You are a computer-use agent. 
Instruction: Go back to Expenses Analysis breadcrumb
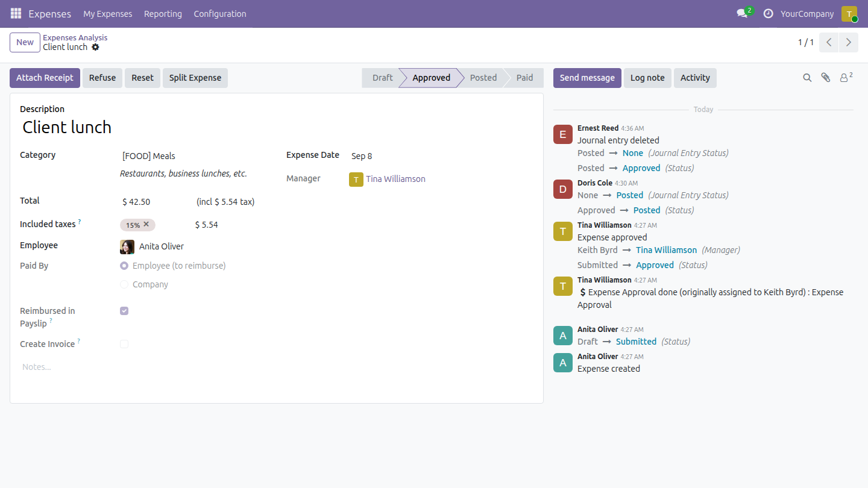click(75, 37)
